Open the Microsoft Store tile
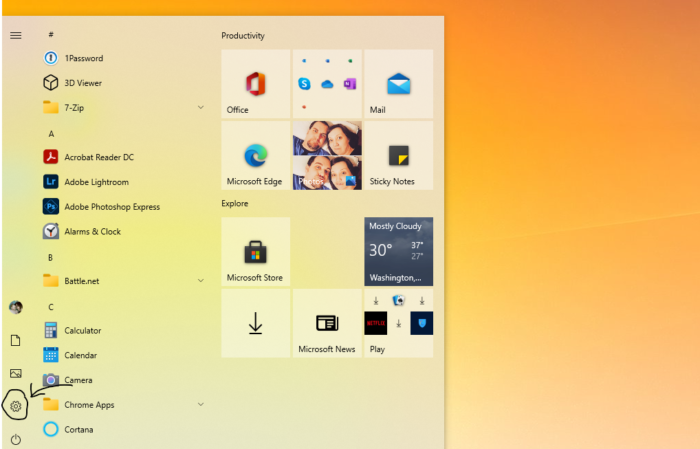The image size is (700, 449). pyautogui.click(x=255, y=252)
